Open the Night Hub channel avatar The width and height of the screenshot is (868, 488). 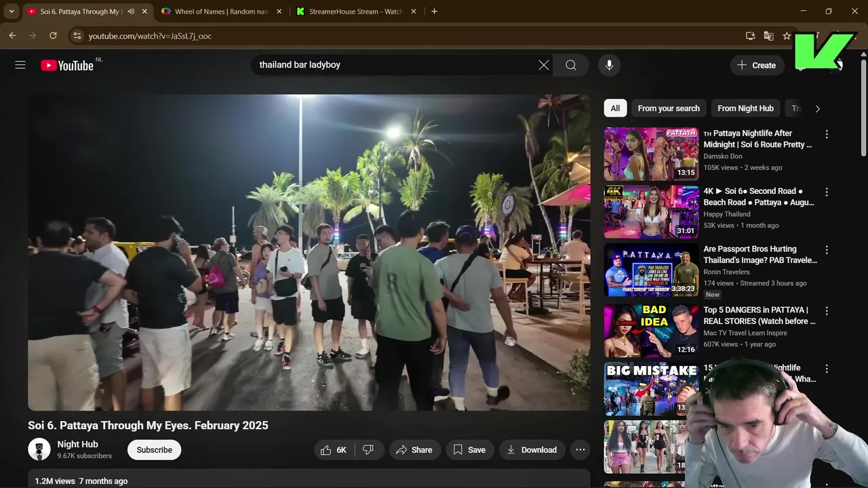pos(39,449)
